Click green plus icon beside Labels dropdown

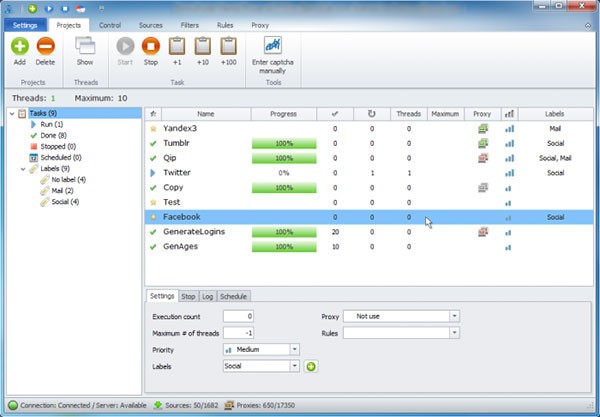click(311, 367)
